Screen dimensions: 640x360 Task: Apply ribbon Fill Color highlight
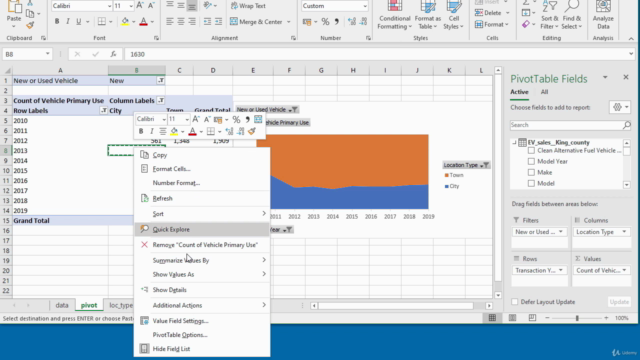click(125, 22)
